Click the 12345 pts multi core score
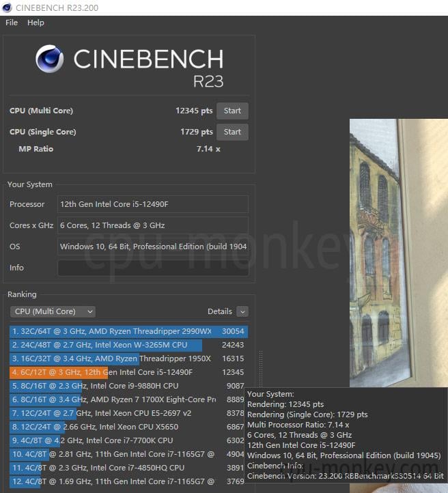The width and height of the screenshot is (448, 493). [x=194, y=111]
